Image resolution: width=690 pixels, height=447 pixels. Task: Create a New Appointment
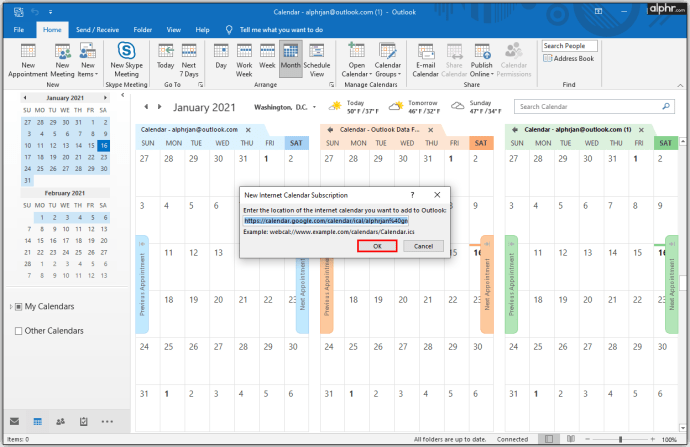[28, 60]
